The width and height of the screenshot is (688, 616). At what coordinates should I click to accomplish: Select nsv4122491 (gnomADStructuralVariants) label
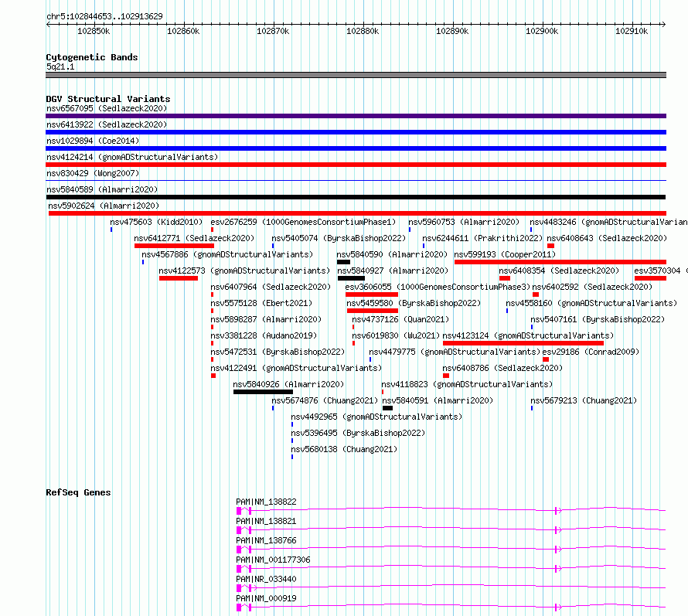(296, 368)
